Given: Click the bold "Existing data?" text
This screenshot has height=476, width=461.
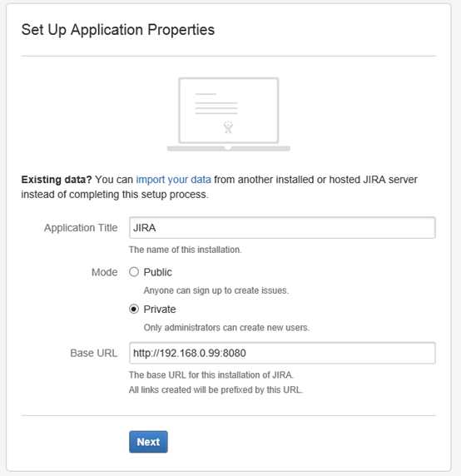Looking at the screenshot, I should click(x=57, y=180).
